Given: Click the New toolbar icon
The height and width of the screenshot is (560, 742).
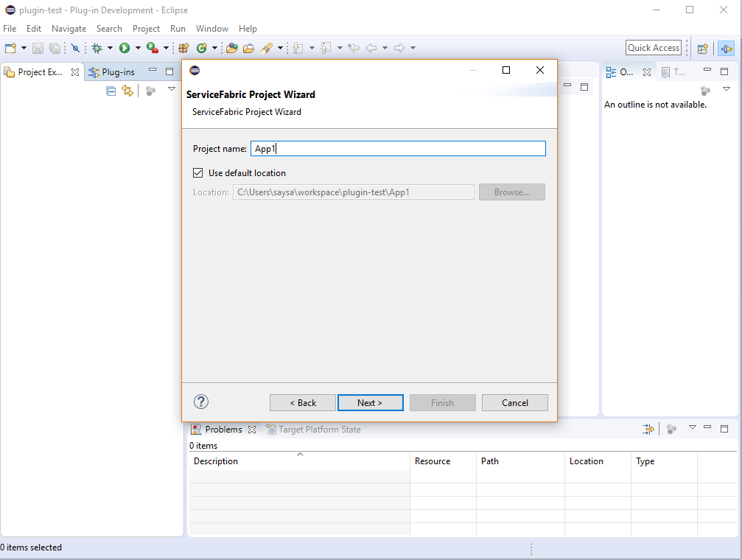Looking at the screenshot, I should click(10, 48).
